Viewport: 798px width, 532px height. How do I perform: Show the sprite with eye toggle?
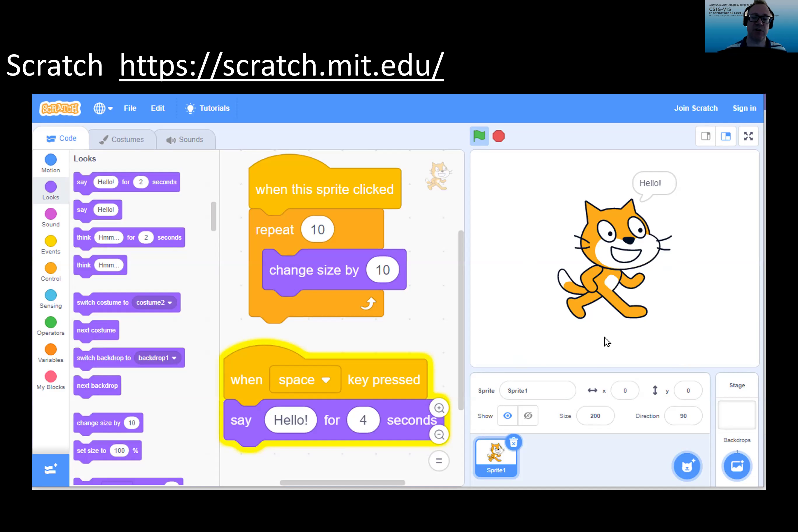point(508,416)
